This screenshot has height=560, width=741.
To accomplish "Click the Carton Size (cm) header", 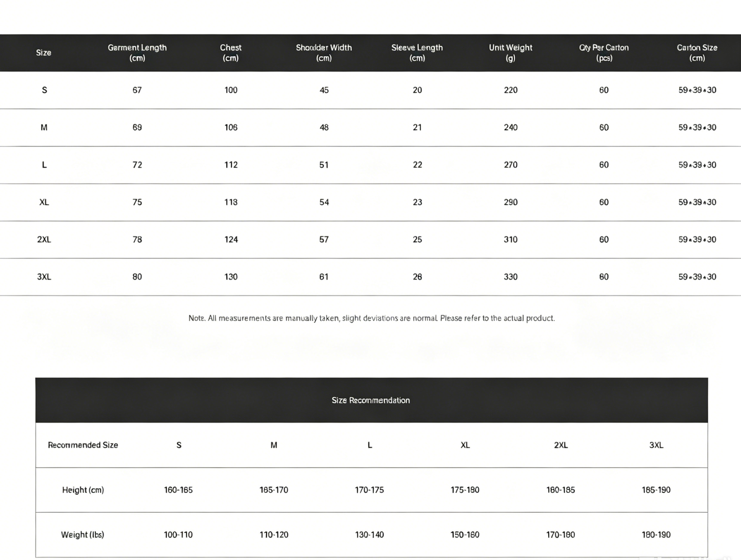I will click(x=697, y=53).
